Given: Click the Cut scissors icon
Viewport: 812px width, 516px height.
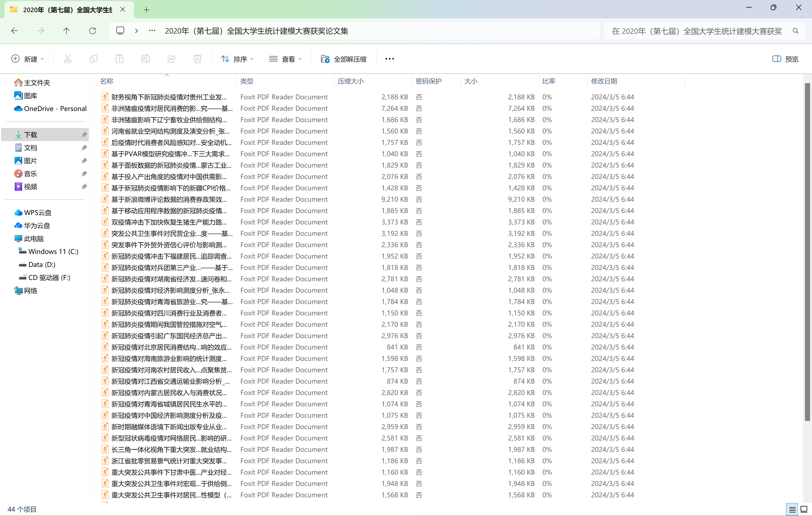Looking at the screenshot, I should (67, 59).
